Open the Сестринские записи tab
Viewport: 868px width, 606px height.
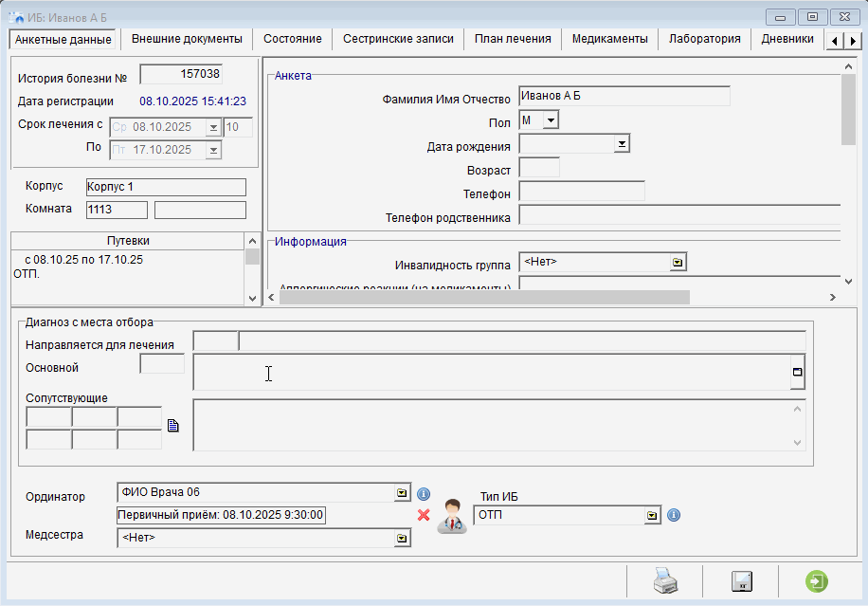(398, 39)
